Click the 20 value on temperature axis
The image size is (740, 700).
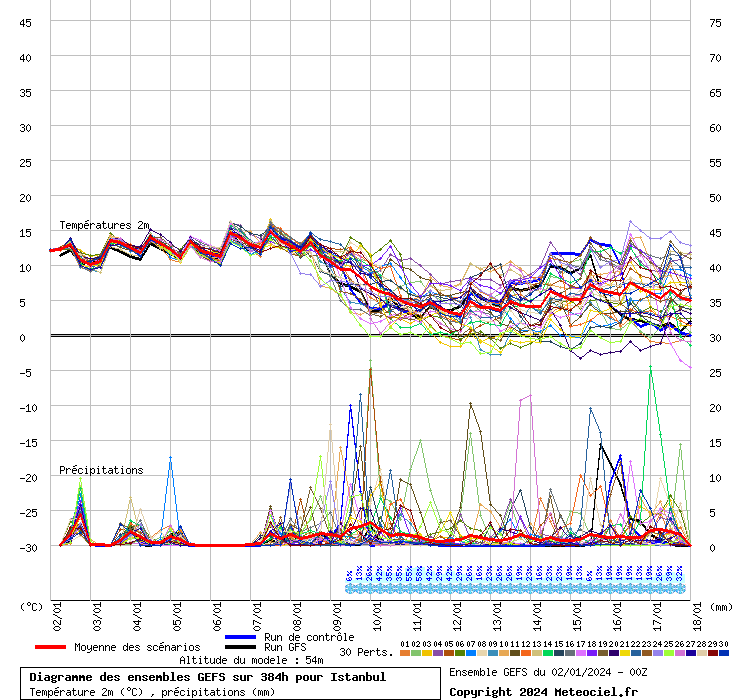pyautogui.click(x=25, y=198)
